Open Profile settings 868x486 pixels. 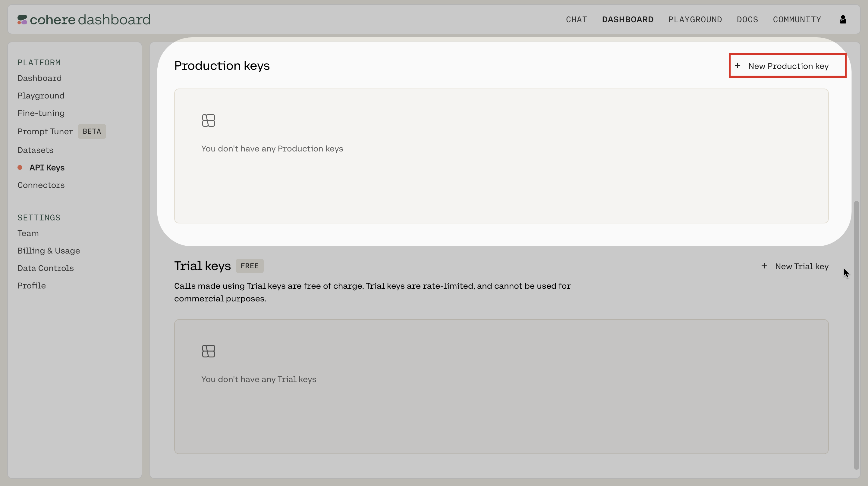coord(31,286)
